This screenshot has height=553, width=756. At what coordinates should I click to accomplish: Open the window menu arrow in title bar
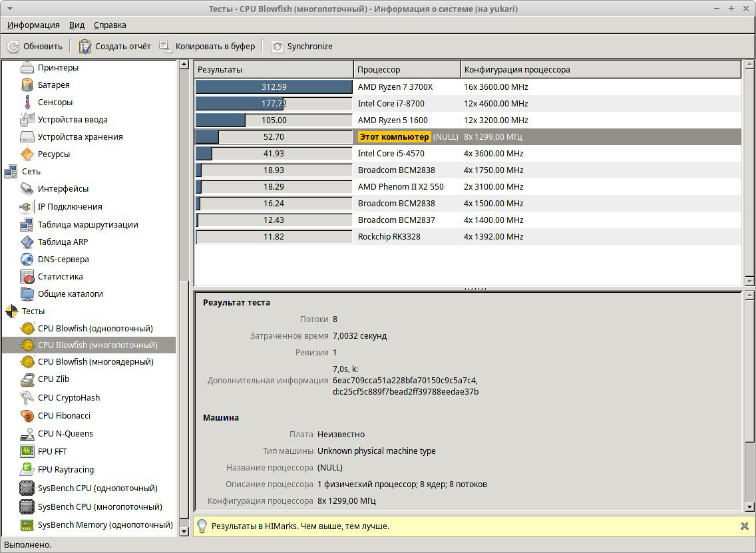click(x=10, y=9)
